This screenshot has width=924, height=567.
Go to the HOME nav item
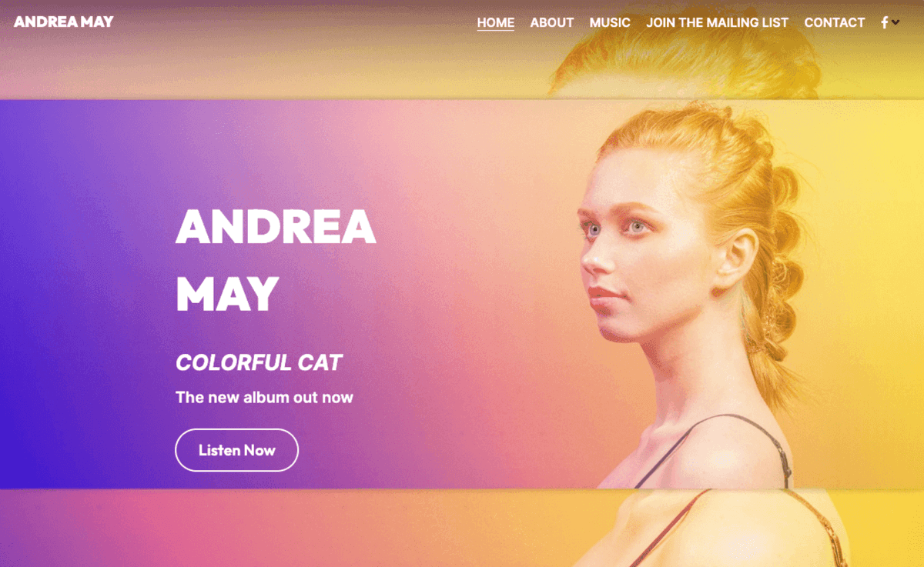click(496, 22)
